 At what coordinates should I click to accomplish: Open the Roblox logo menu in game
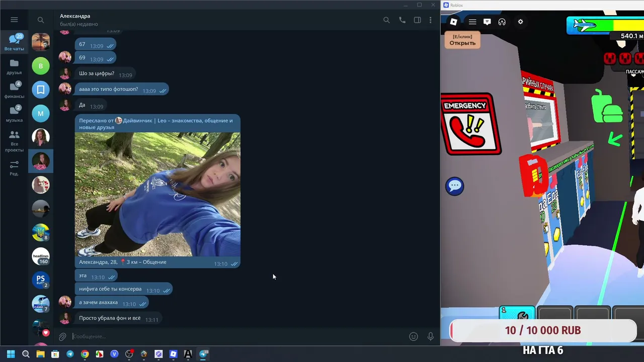(x=453, y=22)
